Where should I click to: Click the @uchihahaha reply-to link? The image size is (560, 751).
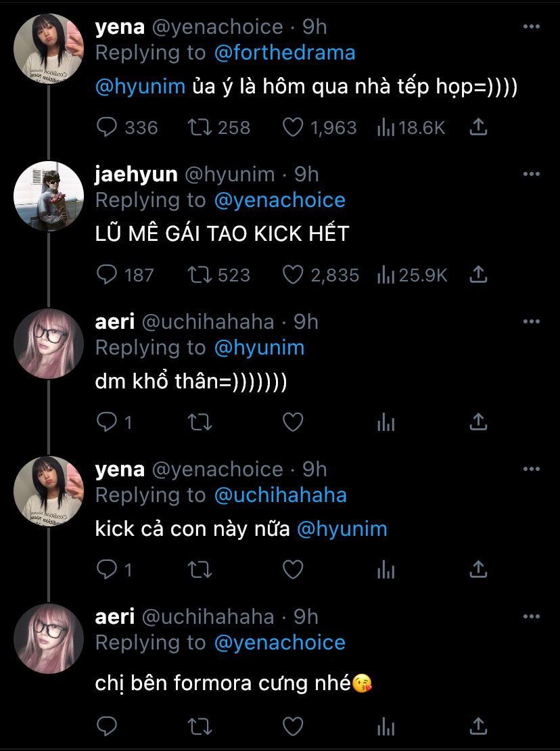point(280,495)
